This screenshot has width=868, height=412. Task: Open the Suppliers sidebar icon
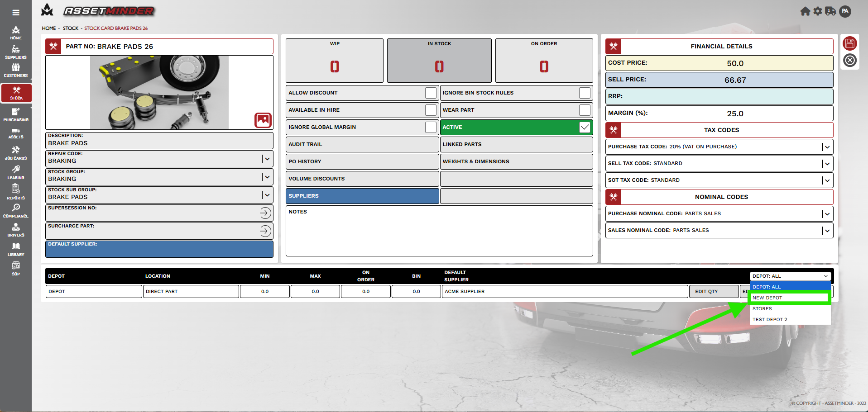point(16,52)
